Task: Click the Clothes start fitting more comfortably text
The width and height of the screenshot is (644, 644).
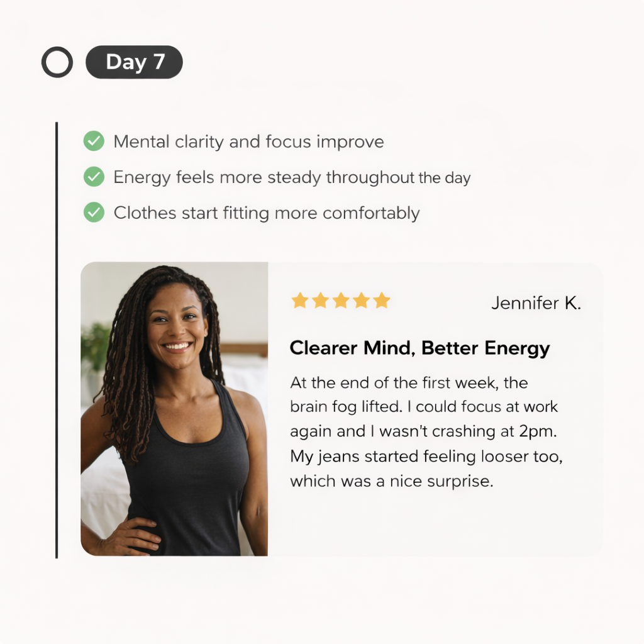Action: pyautogui.click(x=267, y=213)
